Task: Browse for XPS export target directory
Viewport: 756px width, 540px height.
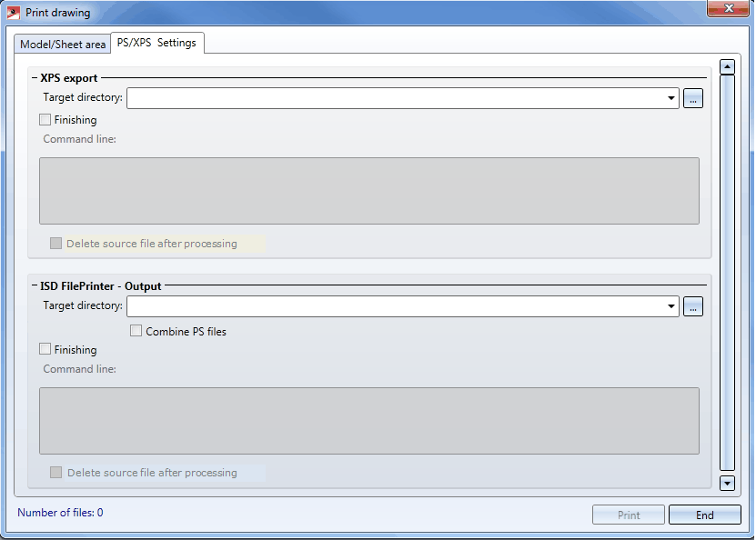Action: tap(693, 99)
